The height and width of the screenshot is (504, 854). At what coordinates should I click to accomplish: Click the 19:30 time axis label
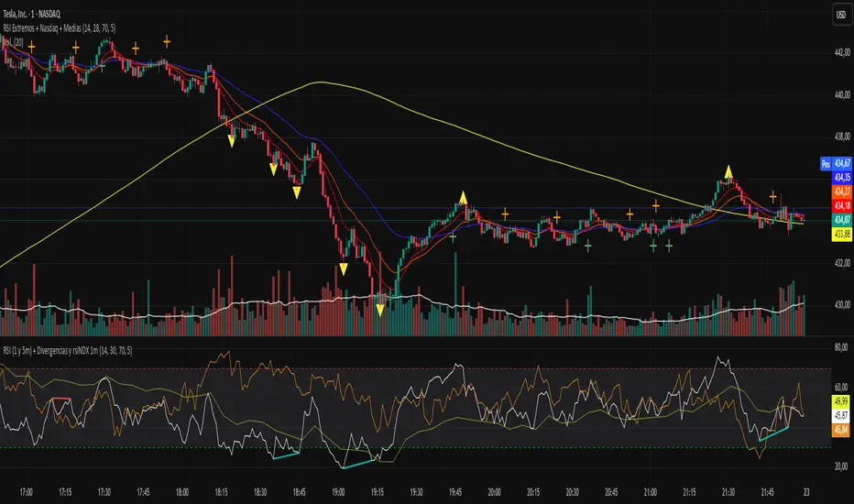coord(416,492)
